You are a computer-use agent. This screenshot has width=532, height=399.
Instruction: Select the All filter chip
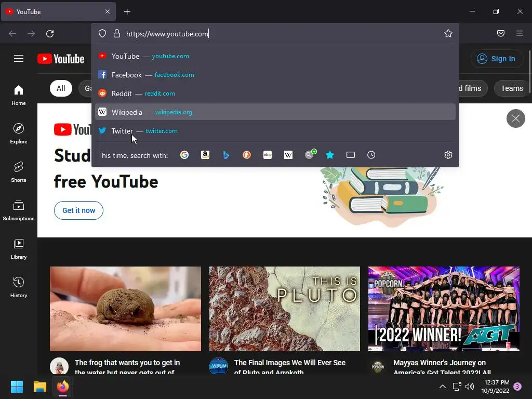(61, 88)
